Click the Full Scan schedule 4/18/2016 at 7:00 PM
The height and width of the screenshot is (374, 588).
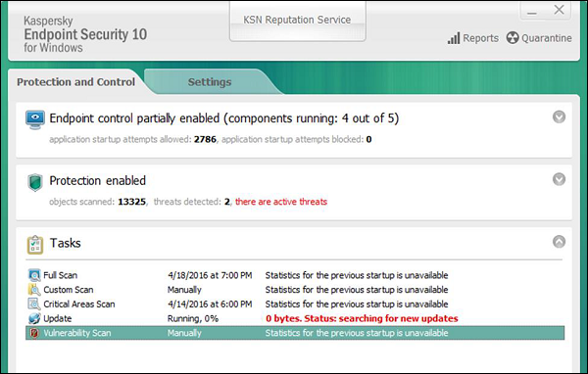(x=210, y=275)
